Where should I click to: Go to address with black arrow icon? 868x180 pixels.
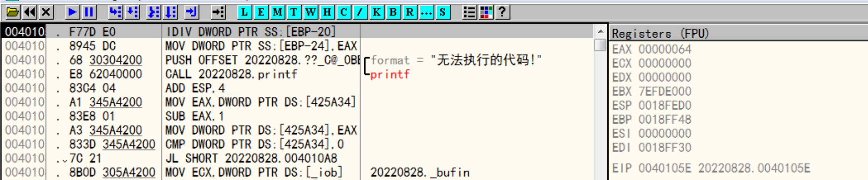(218, 12)
